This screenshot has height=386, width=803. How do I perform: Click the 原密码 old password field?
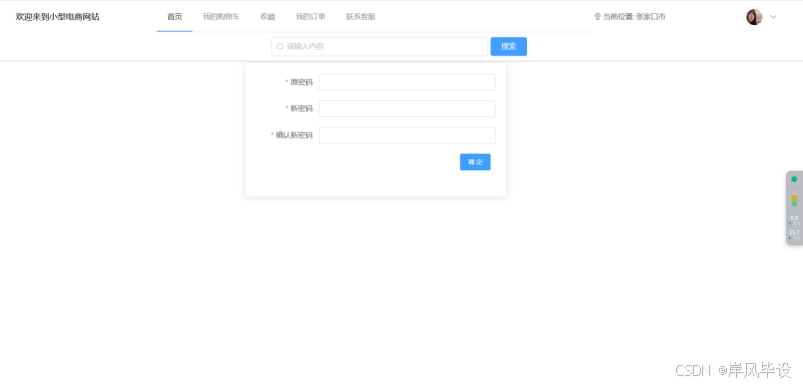407,82
